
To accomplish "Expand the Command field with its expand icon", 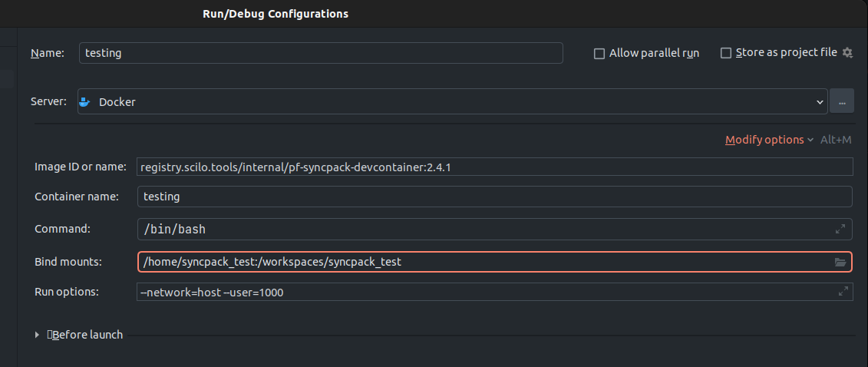I will [840, 229].
